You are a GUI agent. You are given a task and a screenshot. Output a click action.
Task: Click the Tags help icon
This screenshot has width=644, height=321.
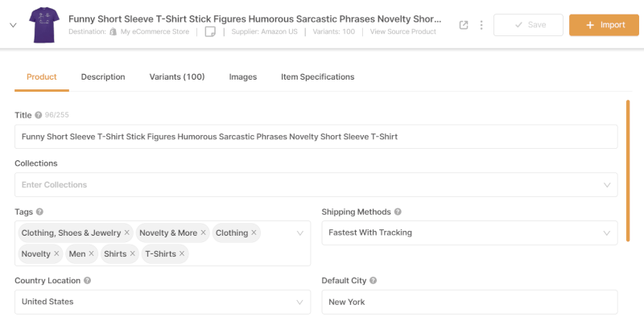39,212
